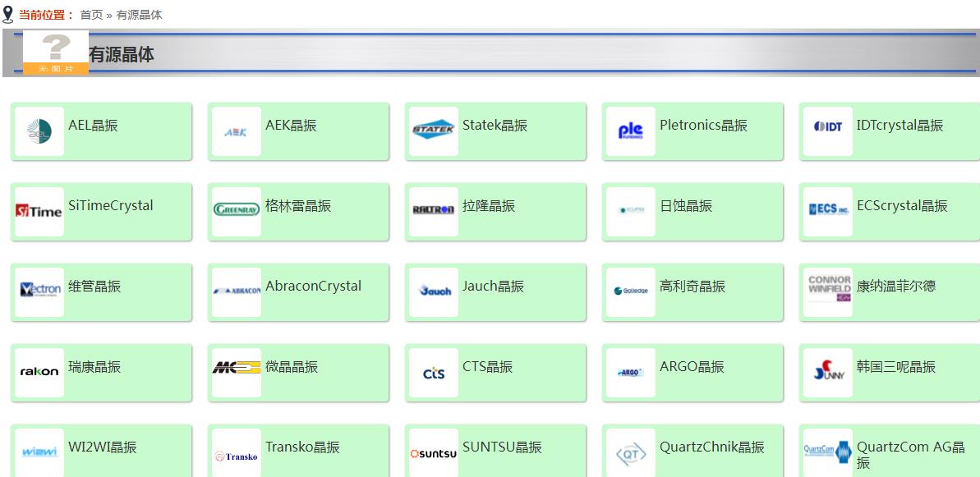Click the 日蚀晶振 link
The image size is (980, 477).
coord(686,206)
